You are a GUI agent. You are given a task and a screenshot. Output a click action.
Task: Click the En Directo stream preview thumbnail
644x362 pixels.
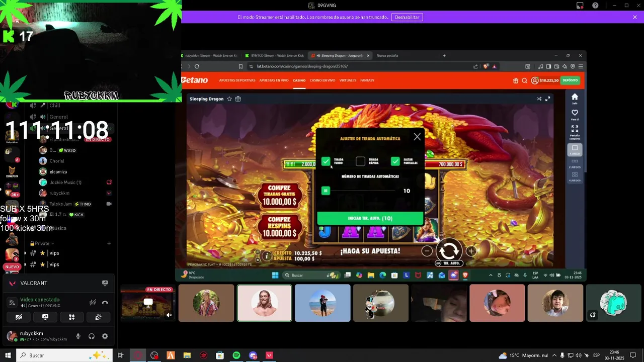click(148, 303)
